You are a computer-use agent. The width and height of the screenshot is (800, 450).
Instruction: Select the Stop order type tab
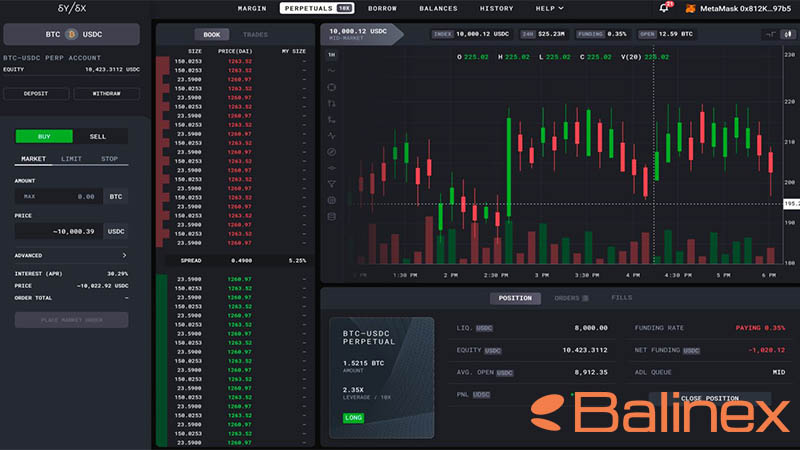(109, 159)
